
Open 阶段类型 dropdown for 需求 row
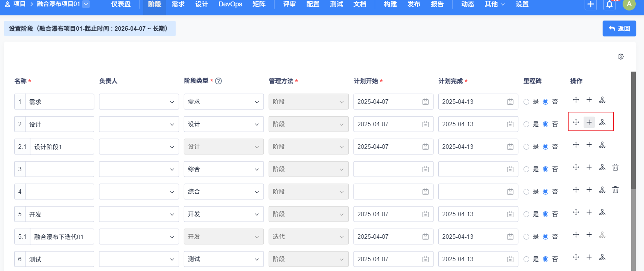[x=224, y=102]
